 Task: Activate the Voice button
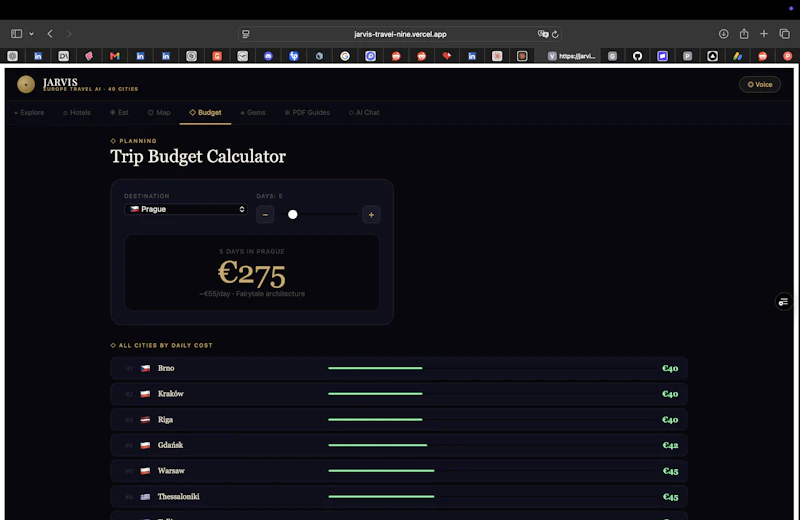pyautogui.click(x=760, y=84)
